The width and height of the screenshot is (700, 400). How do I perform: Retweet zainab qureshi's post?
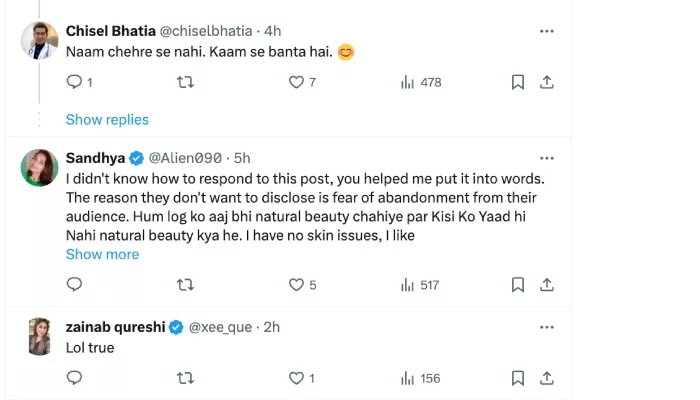[x=185, y=378]
